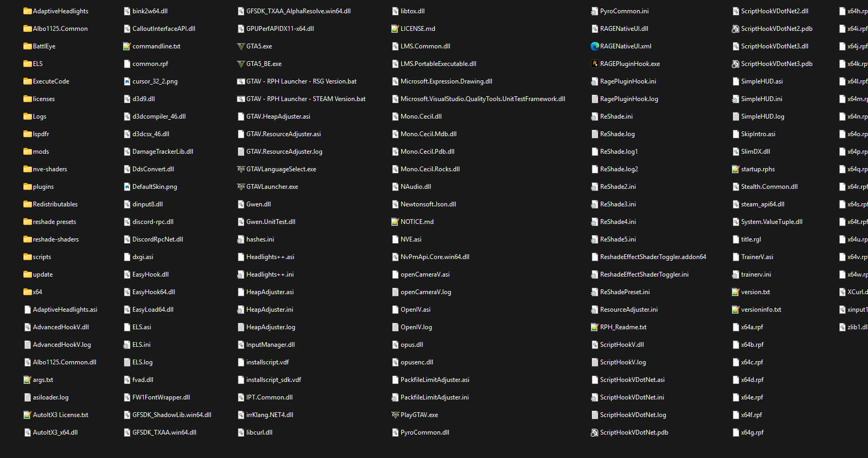Select the GTAV RPH Launcher STEAM Version.bat icon
868x458 pixels.
coord(241,99)
